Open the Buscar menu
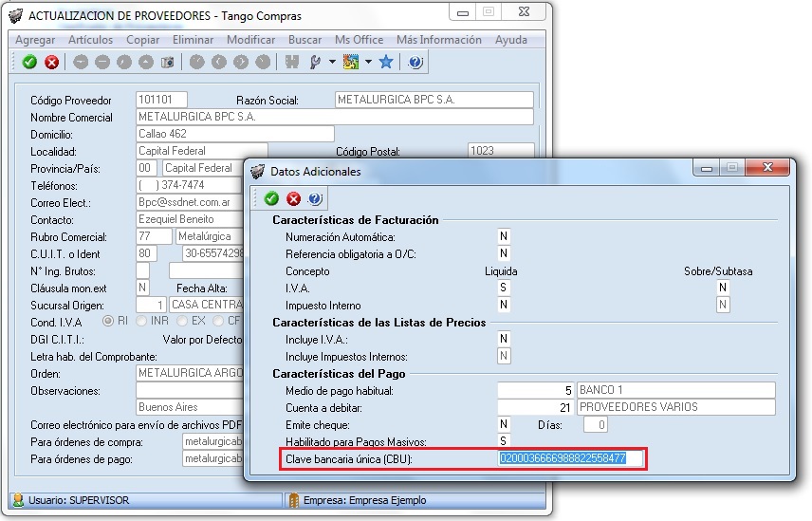The height and width of the screenshot is (521, 812). (x=305, y=40)
